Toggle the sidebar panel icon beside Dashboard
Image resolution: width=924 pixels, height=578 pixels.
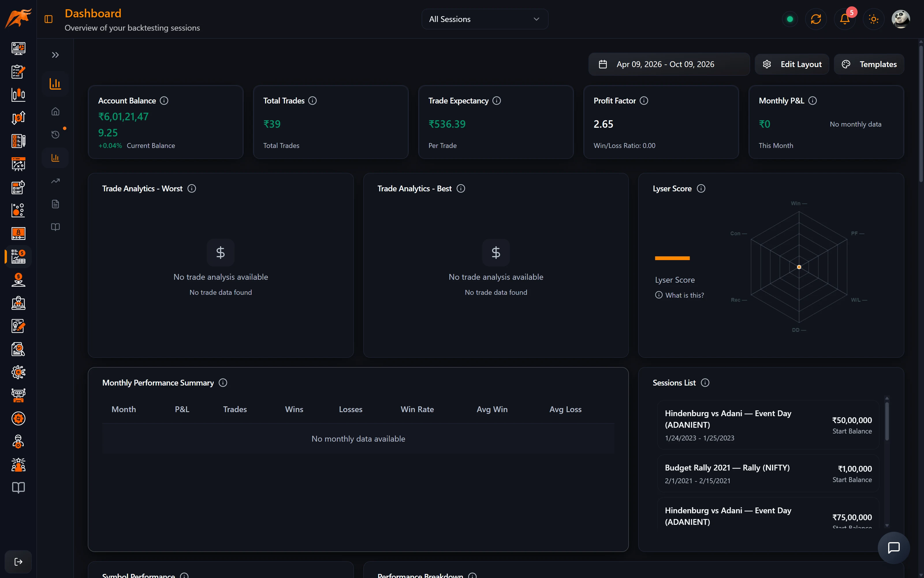(49, 19)
